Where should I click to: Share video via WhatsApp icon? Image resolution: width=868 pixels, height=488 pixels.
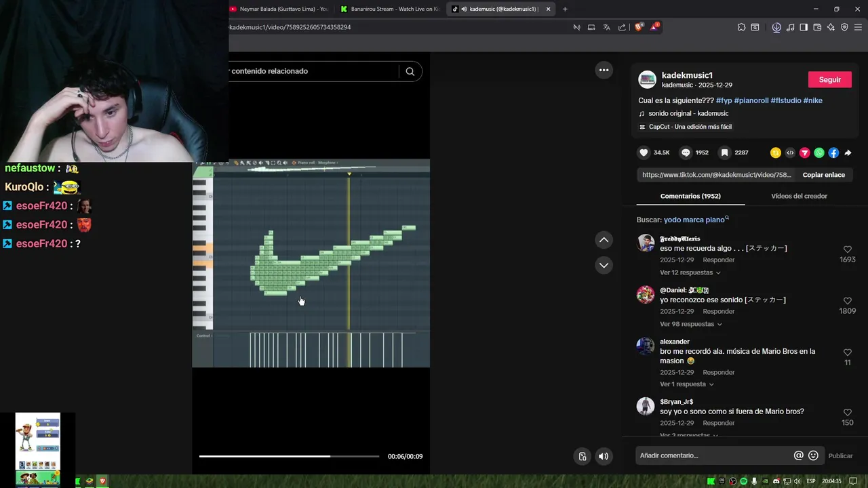click(819, 153)
